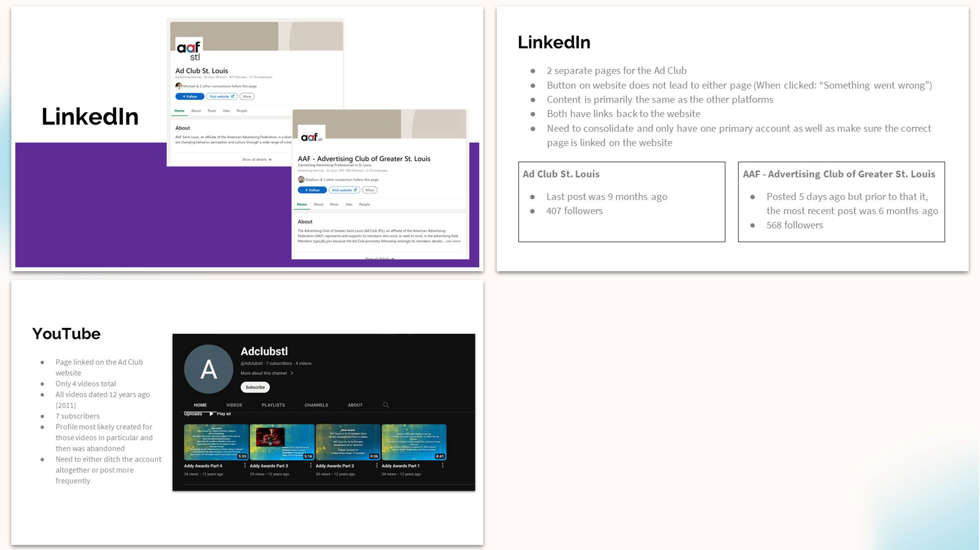Click the 'Adclubstl' channel name heading

click(264, 351)
